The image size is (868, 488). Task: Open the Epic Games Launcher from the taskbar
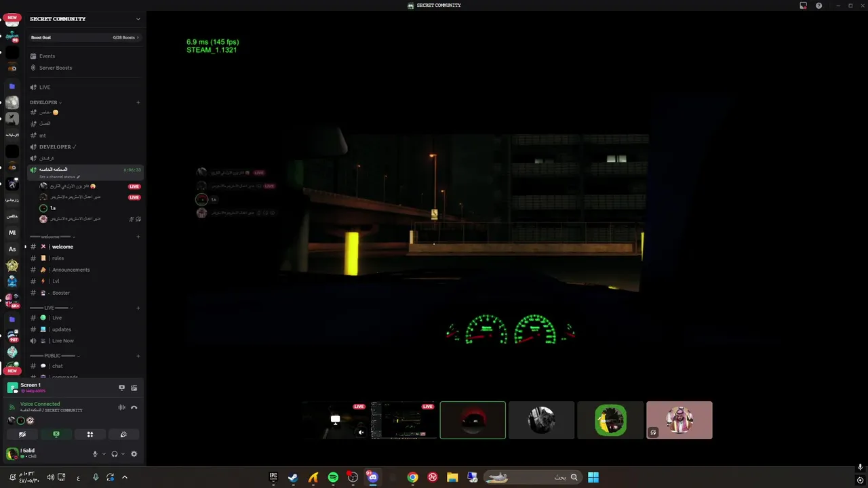(273, 477)
